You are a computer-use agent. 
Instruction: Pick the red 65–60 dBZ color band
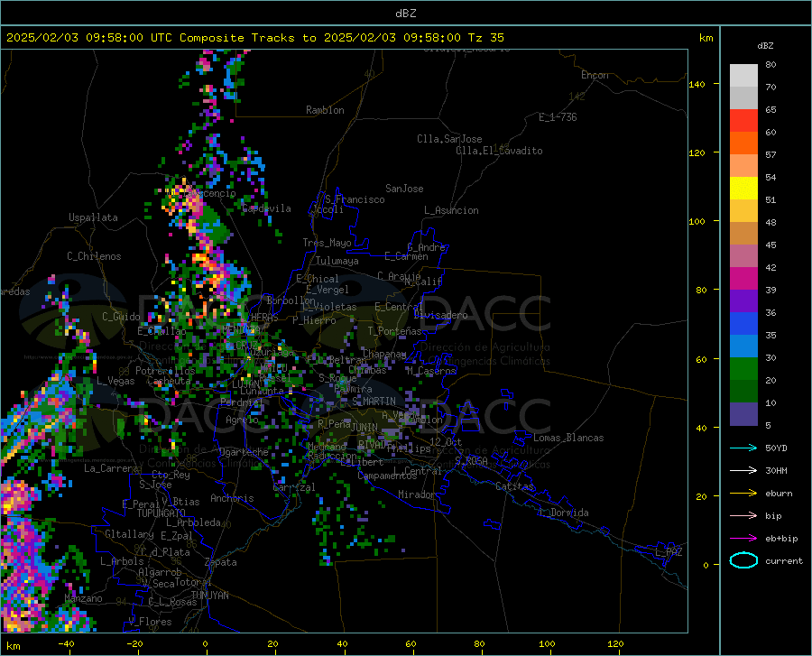[743, 121]
